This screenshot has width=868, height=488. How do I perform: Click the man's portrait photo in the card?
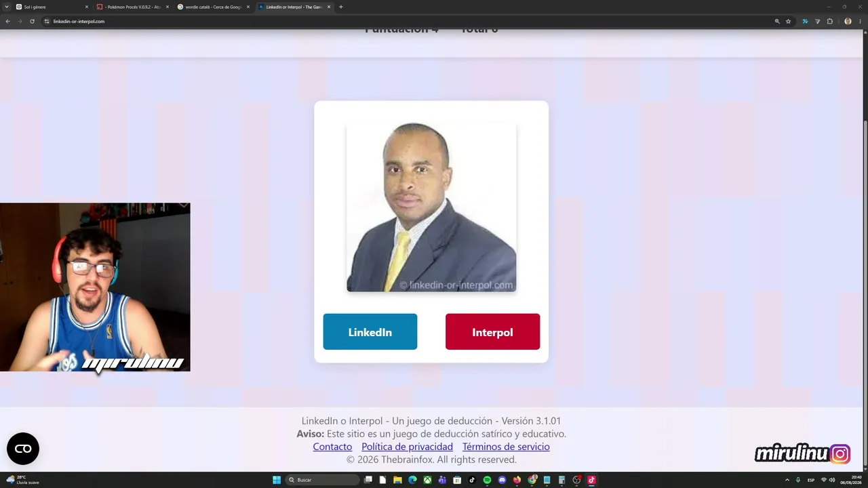pos(431,207)
